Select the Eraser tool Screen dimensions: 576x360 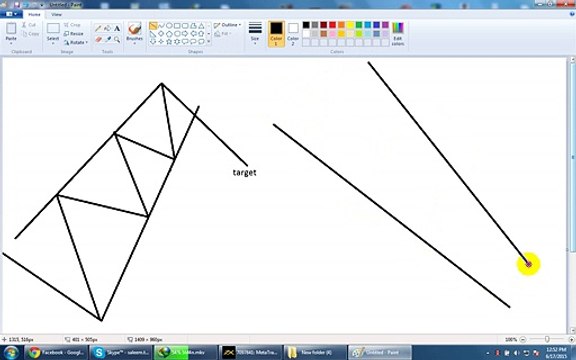(x=98, y=39)
